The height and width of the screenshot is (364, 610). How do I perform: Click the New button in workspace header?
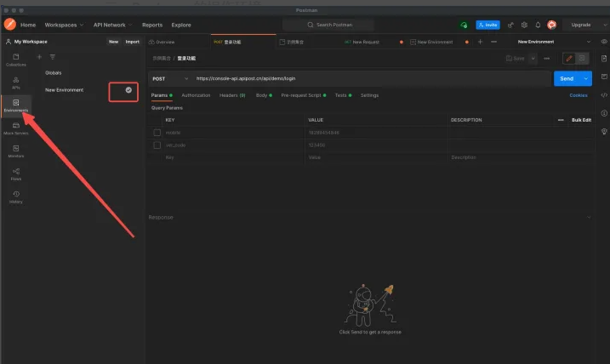click(114, 42)
